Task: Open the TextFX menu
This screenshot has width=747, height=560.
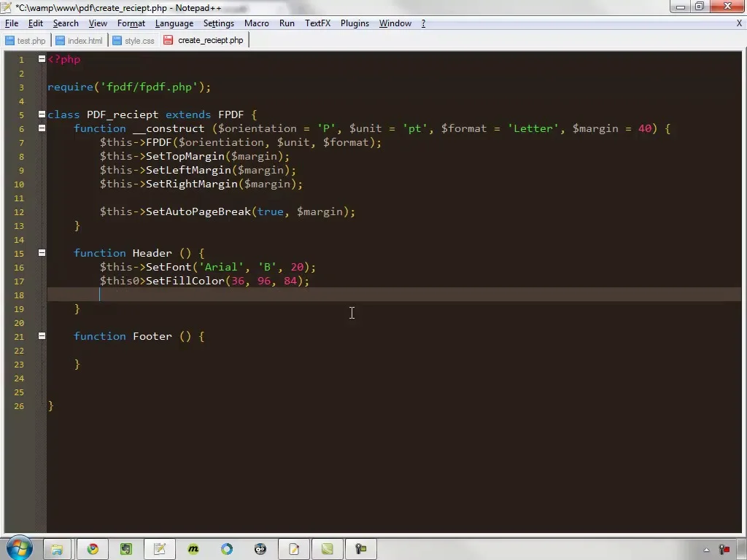Action: tap(317, 23)
